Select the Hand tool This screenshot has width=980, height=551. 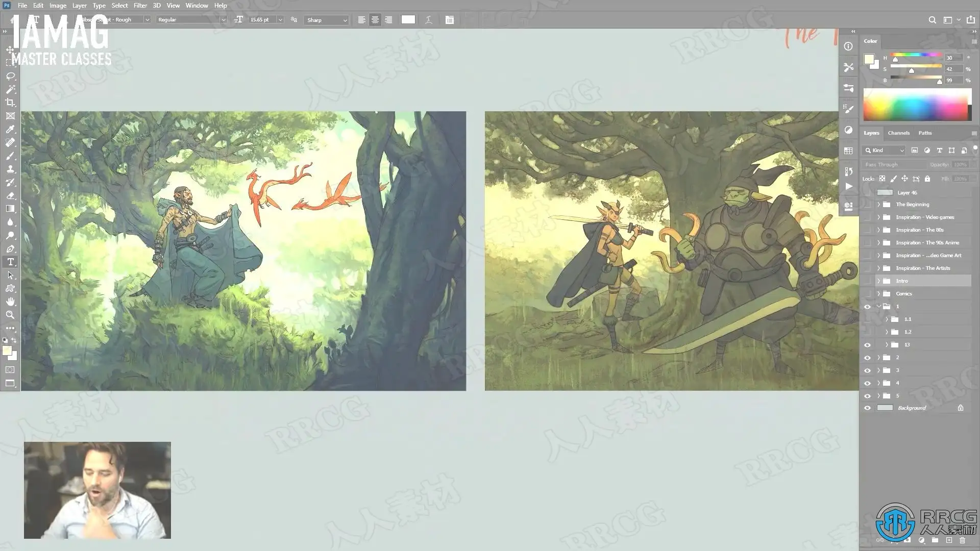coord(10,302)
